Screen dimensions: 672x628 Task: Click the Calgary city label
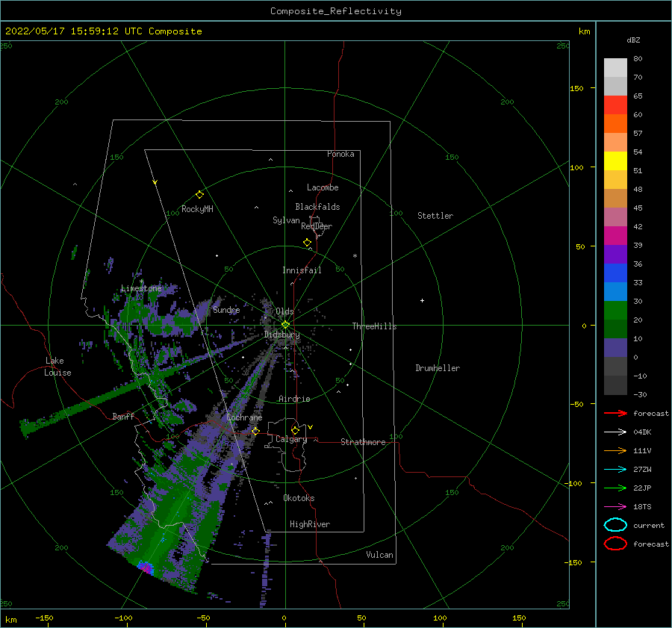coord(291,439)
